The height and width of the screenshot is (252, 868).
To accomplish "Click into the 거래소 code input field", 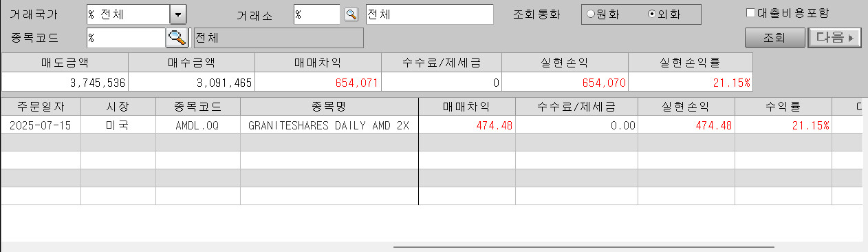I will tap(317, 14).
